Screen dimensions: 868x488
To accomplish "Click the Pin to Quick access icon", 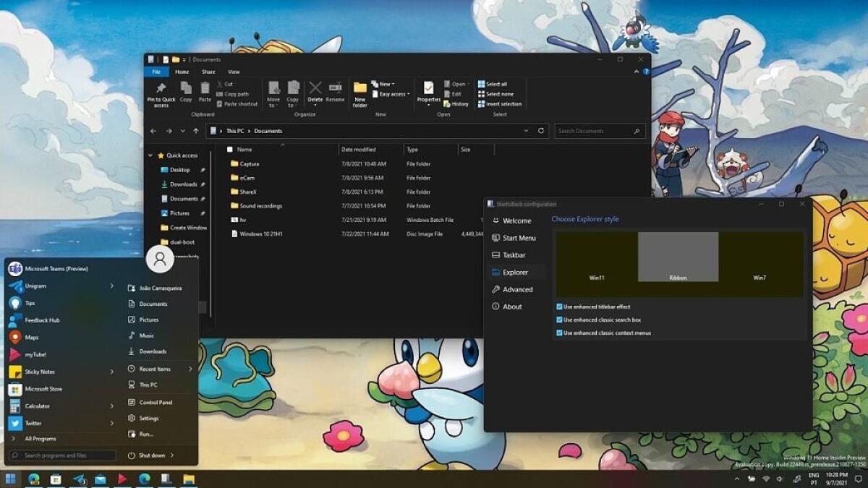I will [160, 90].
